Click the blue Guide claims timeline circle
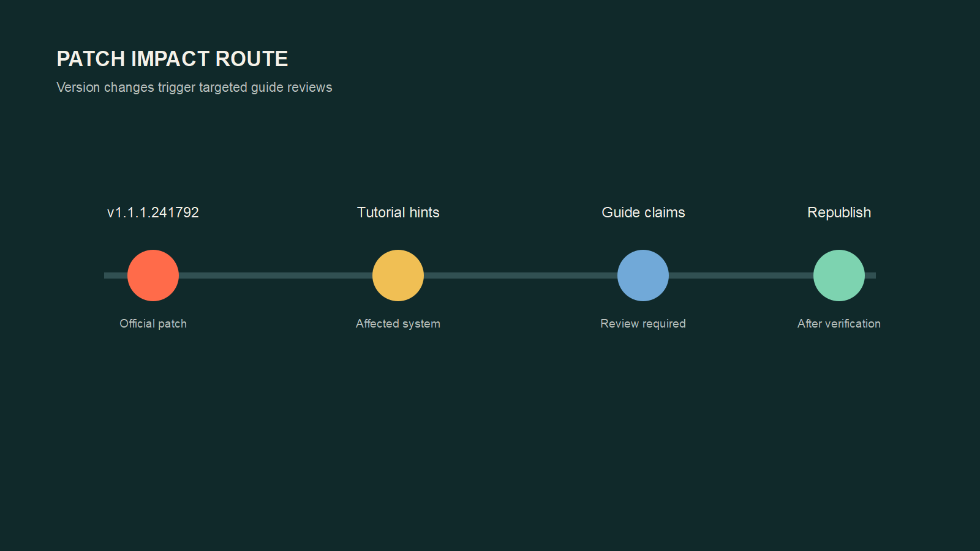This screenshot has width=980, height=551. (643, 275)
